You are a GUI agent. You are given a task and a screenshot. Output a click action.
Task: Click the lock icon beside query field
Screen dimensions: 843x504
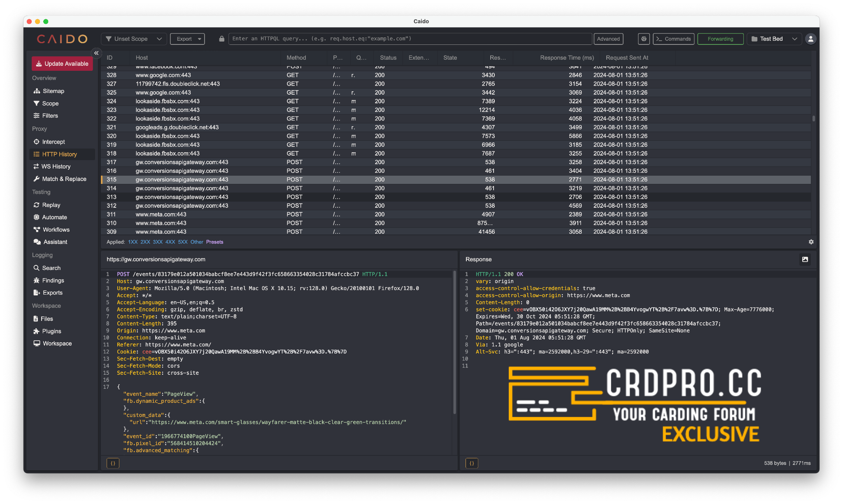tap(221, 39)
